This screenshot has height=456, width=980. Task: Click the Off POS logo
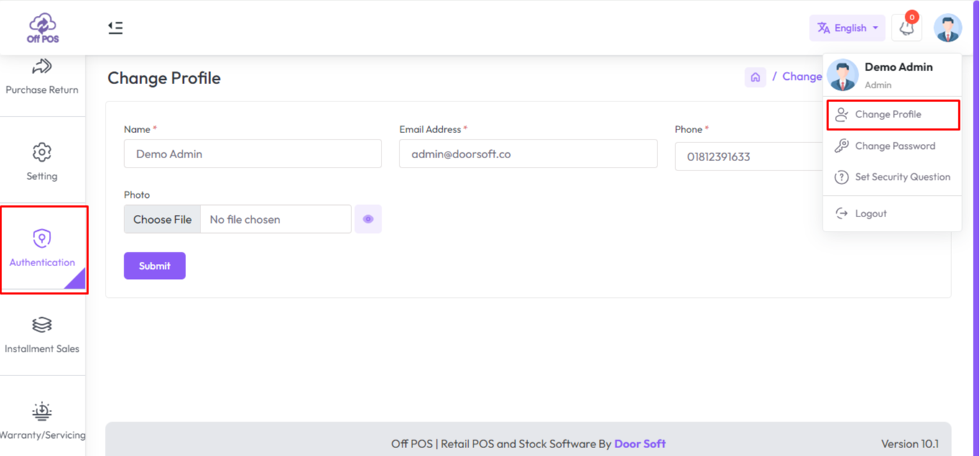tap(43, 27)
